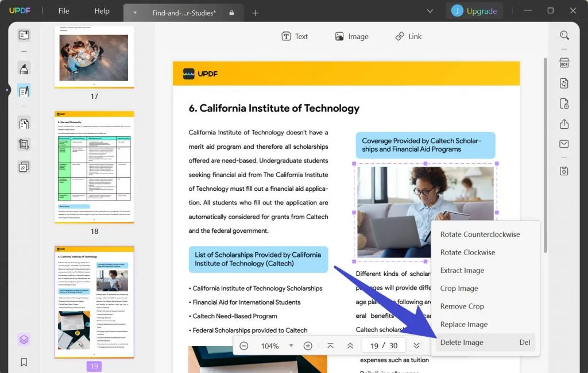Add Text using the Text button

[x=295, y=36]
